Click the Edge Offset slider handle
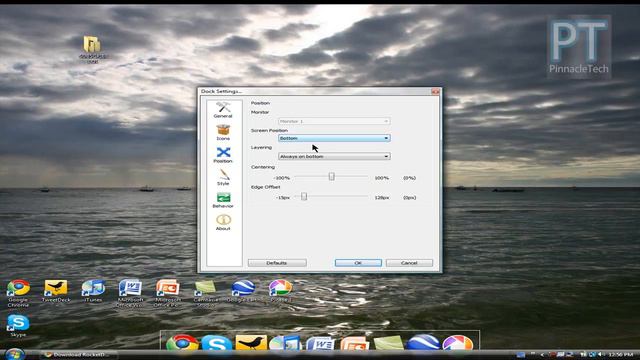Screen dimensions: 640x360 click(x=304, y=196)
